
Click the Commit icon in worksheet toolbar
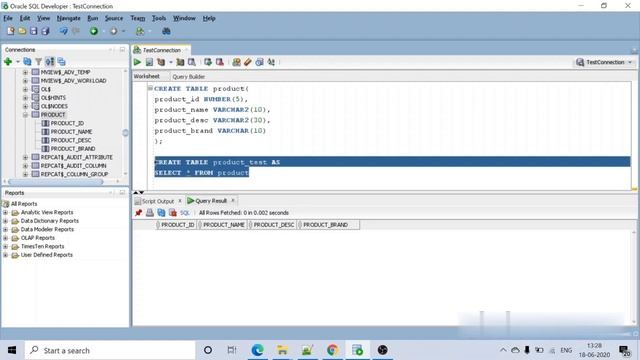point(208,62)
